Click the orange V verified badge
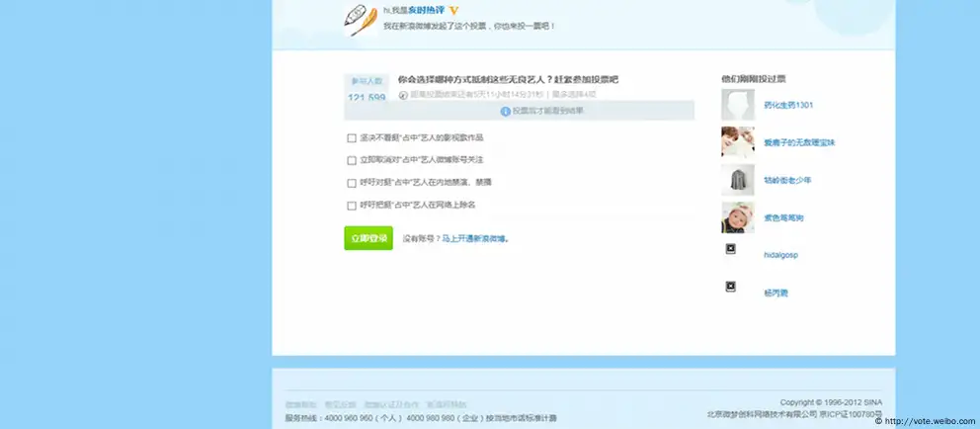Image resolution: width=980 pixels, height=429 pixels. coord(454,9)
